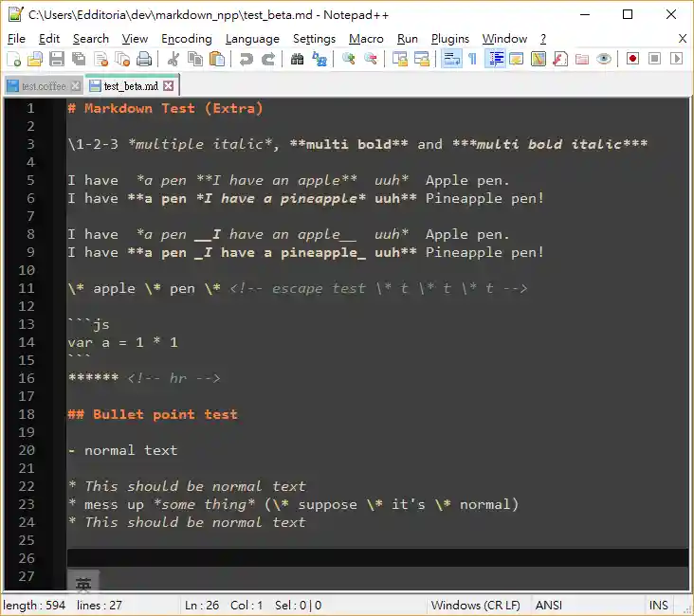Cut selection with the scissors icon
This screenshot has height=616, width=694.
[x=173, y=59]
